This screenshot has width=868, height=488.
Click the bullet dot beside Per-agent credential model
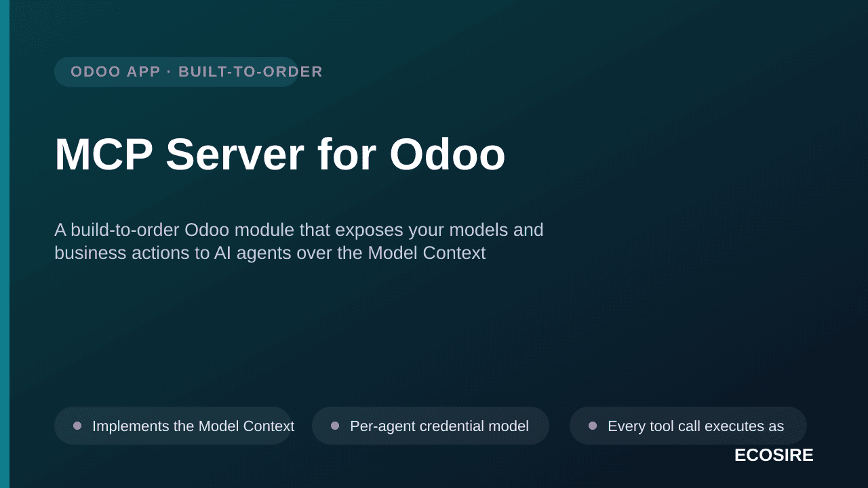click(x=335, y=426)
